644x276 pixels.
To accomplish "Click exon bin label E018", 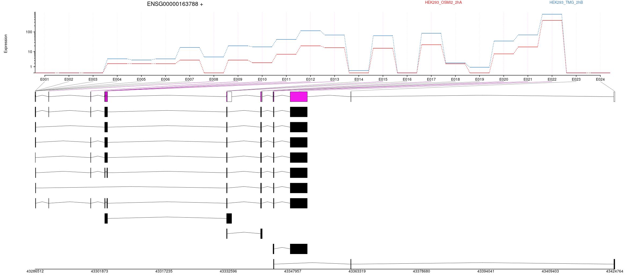I will [455, 79].
